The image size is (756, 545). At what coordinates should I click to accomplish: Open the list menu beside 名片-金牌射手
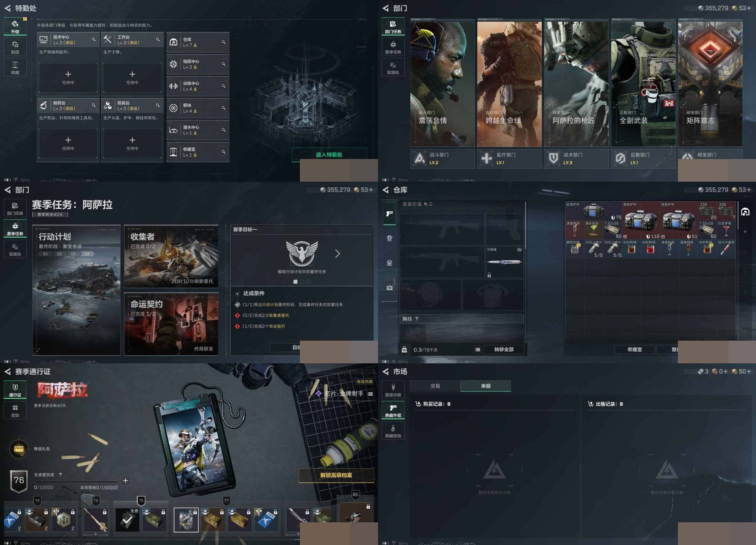[x=370, y=394]
